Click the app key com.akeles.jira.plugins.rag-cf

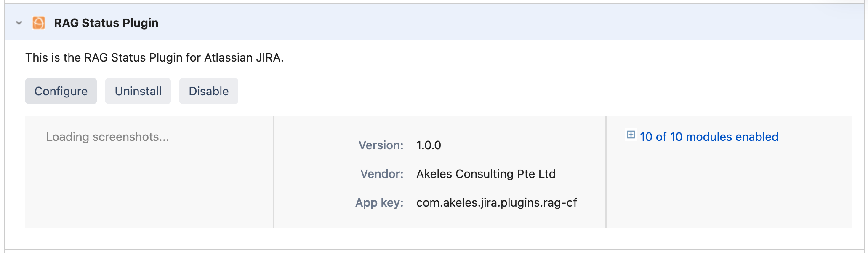click(x=496, y=202)
